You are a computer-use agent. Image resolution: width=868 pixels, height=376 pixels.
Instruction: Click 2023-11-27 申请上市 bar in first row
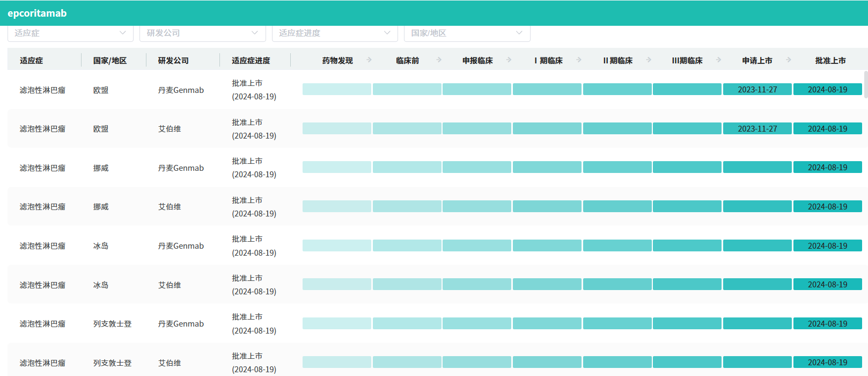click(x=757, y=90)
